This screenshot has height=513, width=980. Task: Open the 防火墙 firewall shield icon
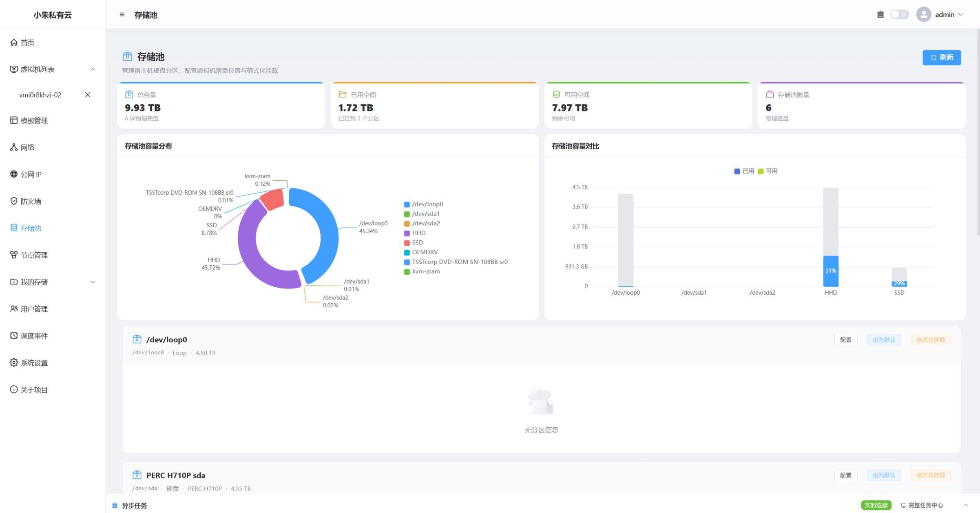[14, 201]
